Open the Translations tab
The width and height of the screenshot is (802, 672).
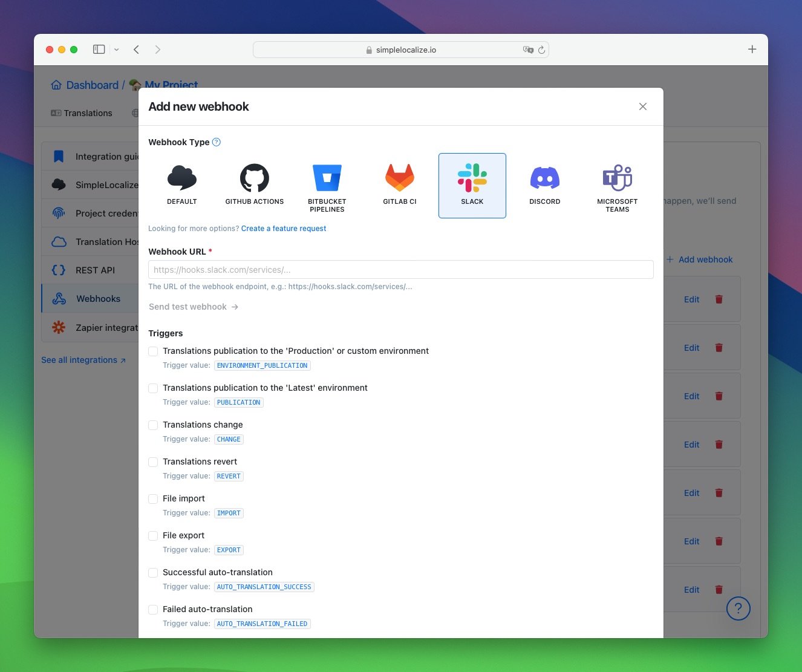pyautogui.click(x=82, y=113)
